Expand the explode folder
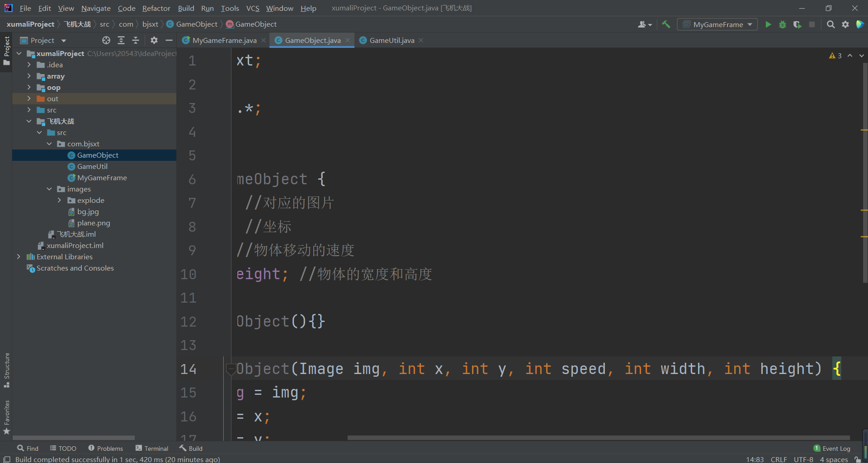The height and width of the screenshot is (463, 868). click(x=59, y=200)
